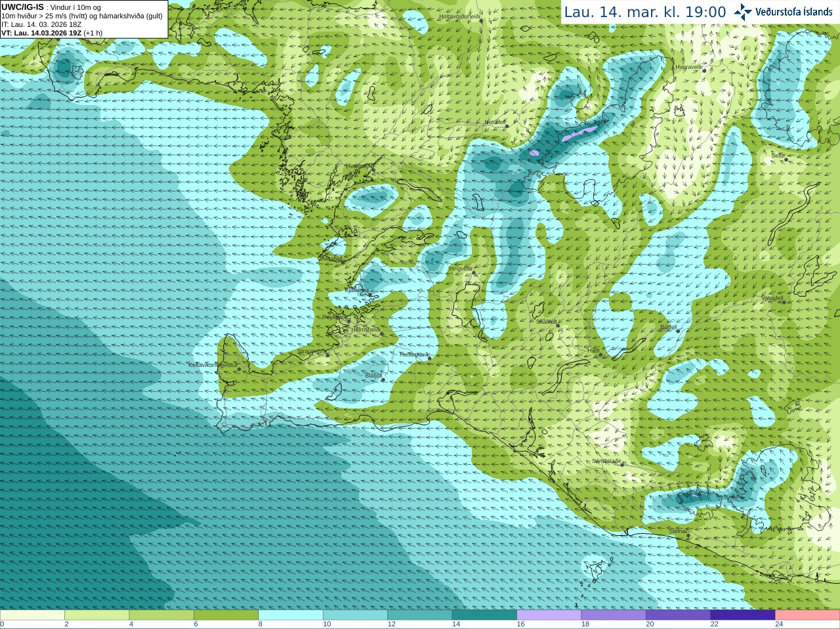Viewport: 840px width, 629px height.
Task: Click the 4–6 m/s light green legend swatch
Action: tap(161, 615)
